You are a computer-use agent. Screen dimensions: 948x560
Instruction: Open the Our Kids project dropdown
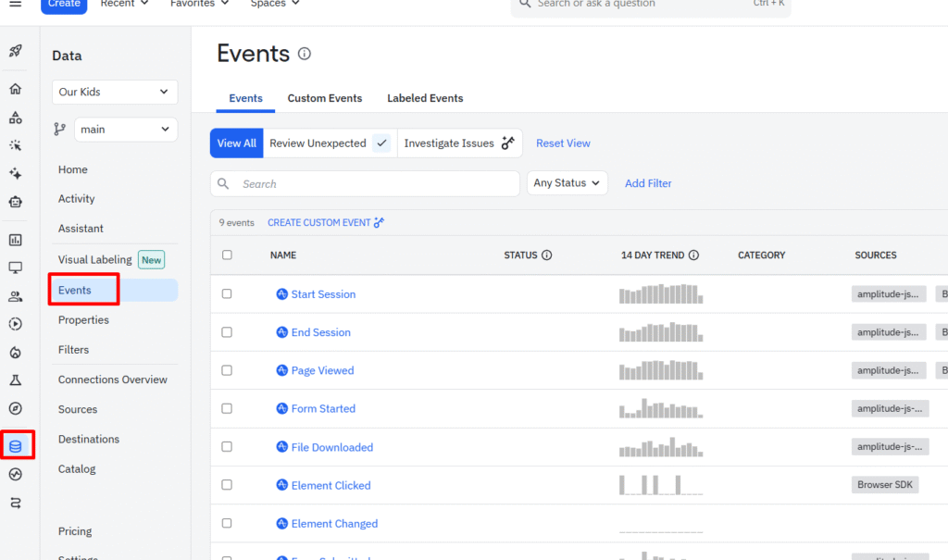[x=115, y=92]
